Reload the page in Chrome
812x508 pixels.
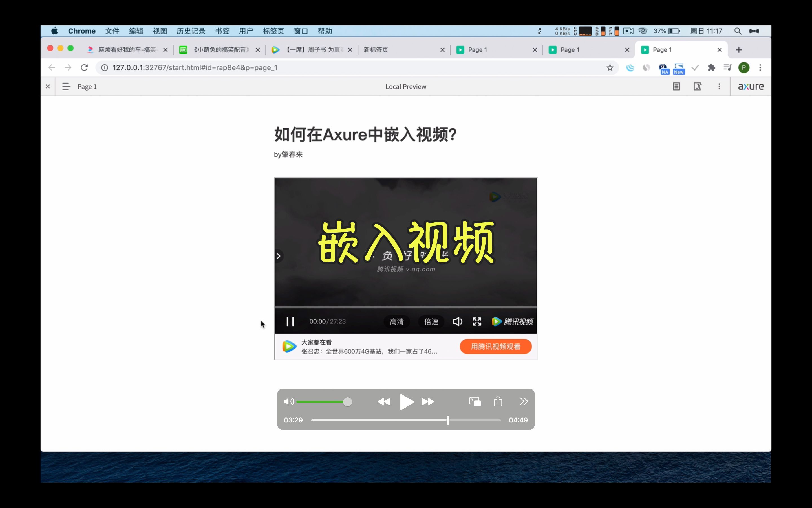pos(84,67)
